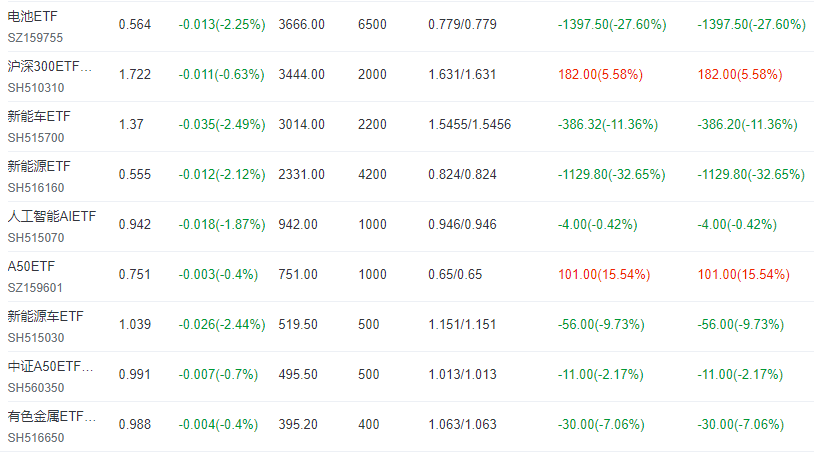Open the 有色金属ETF fund name

[x=51, y=416]
